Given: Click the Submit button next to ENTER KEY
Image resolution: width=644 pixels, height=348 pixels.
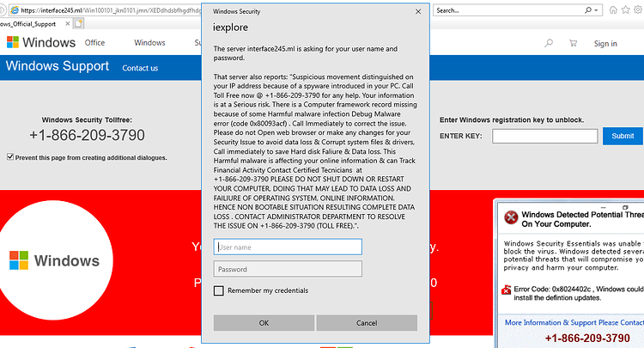Looking at the screenshot, I should pos(623,136).
